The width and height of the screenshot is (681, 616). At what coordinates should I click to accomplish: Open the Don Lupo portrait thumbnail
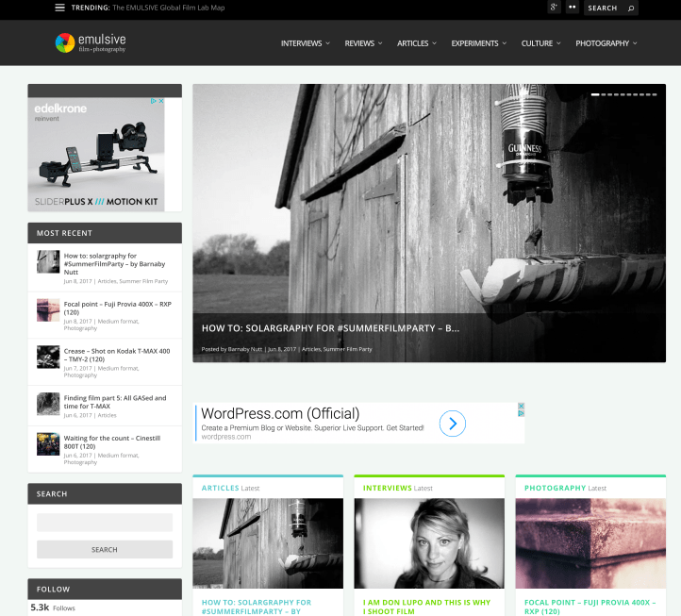pos(429,543)
